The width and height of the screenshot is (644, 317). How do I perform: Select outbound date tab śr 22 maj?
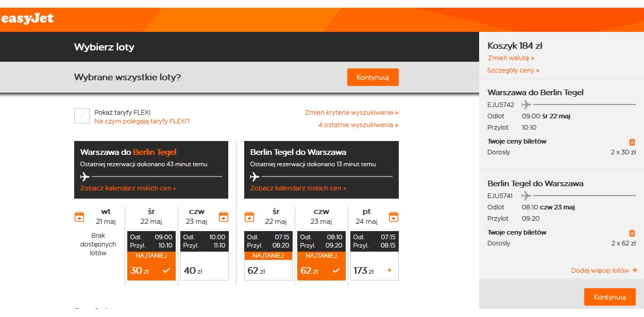tap(151, 217)
